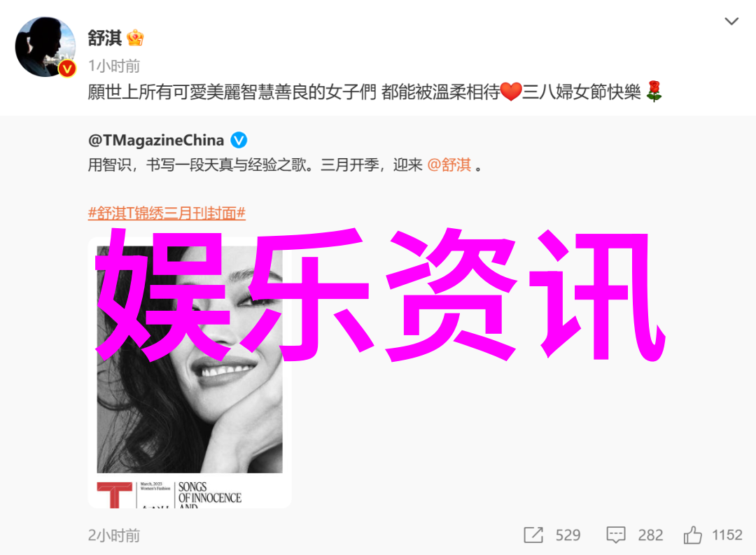Open the comments icon
Image resolution: width=756 pixels, height=555 pixels.
[x=616, y=535]
